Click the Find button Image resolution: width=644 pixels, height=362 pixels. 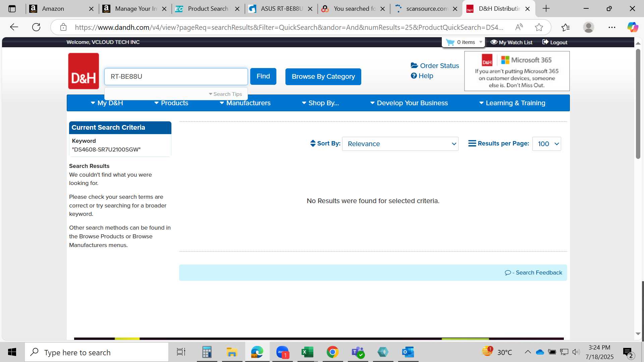pyautogui.click(x=263, y=76)
